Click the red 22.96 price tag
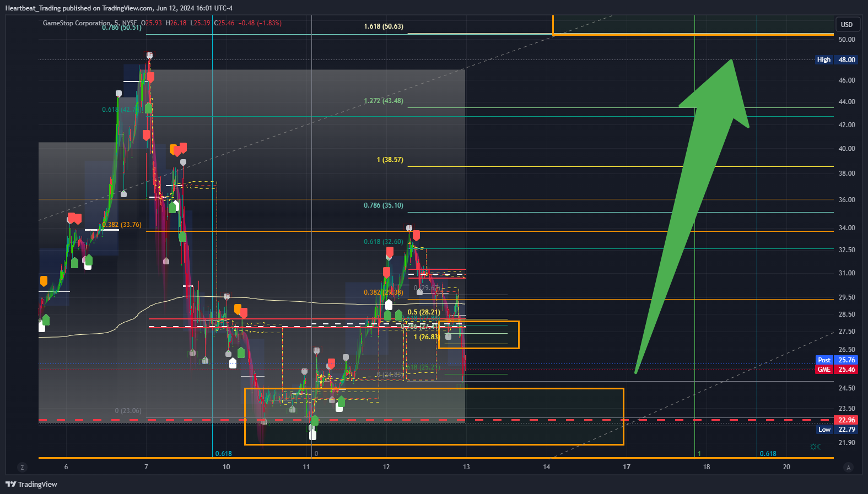Screen dimensions: 868x494 pyautogui.click(x=847, y=420)
